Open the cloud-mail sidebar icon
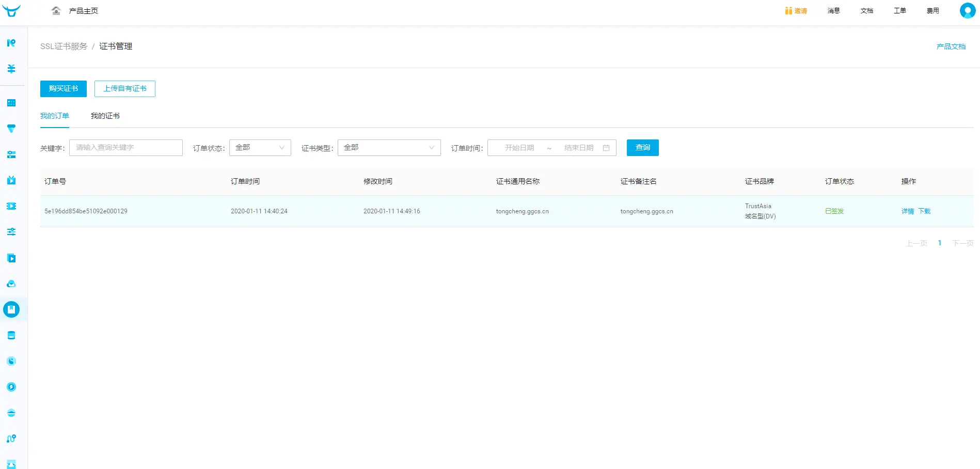980x469 pixels. [11, 284]
